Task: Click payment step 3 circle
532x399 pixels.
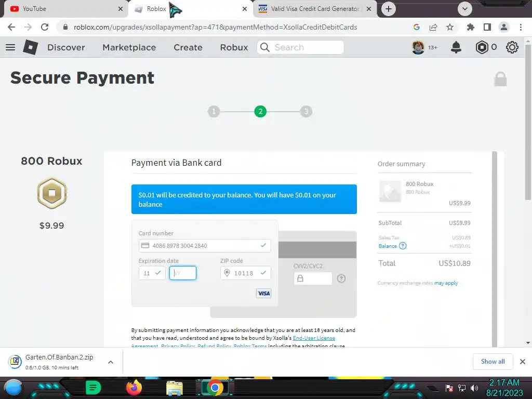Action: 306,111
